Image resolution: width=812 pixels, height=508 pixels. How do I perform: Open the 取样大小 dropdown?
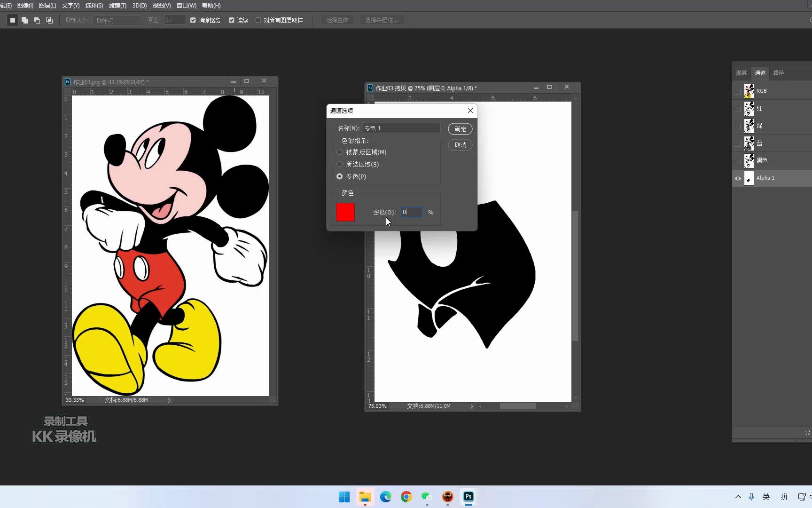[117, 20]
